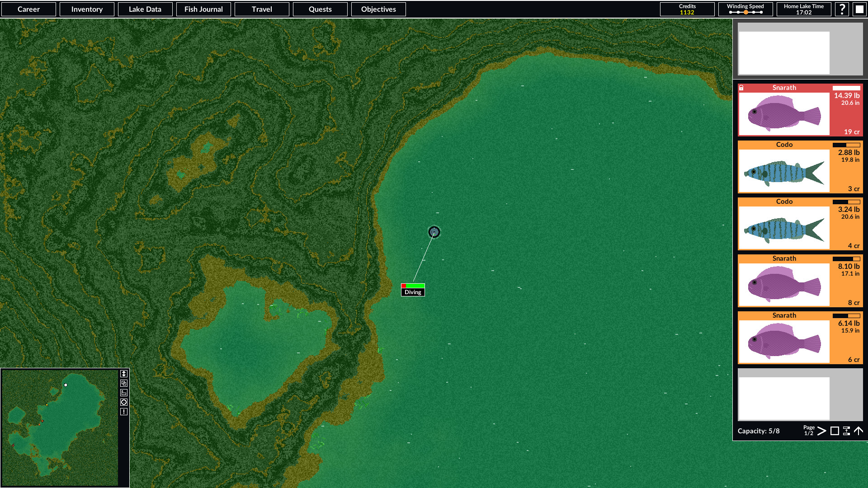The height and width of the screenshot is (488, 868).
Task: Open the Lake Data menu
Action: pos(145,9)
